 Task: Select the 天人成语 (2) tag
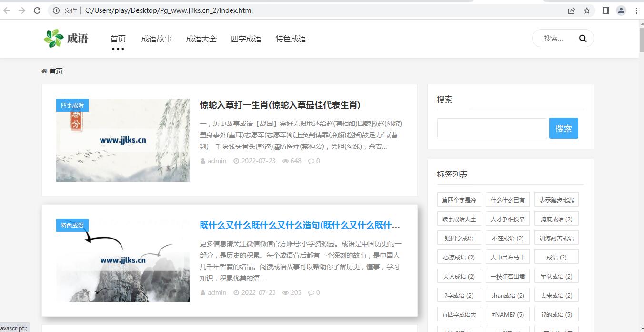point(459,276)
